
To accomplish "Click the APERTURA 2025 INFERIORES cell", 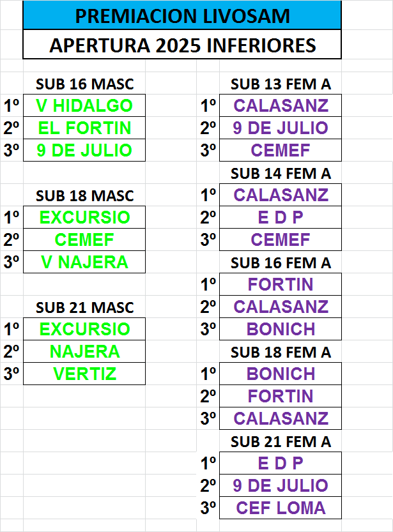I will (x=182, y=46).
